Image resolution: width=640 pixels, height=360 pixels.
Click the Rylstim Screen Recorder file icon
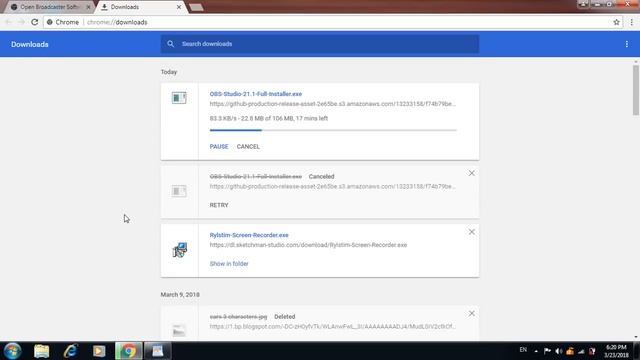pyautogui.click(x=180, y=250)
